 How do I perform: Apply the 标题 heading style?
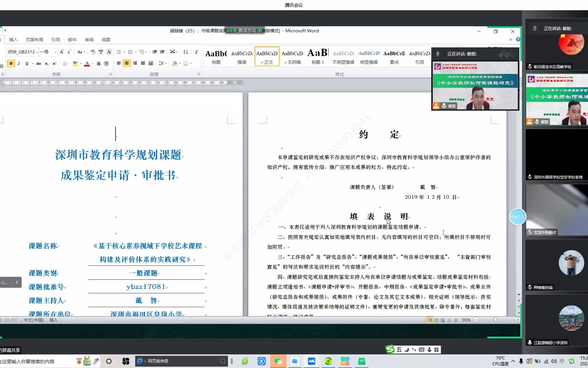216,57
